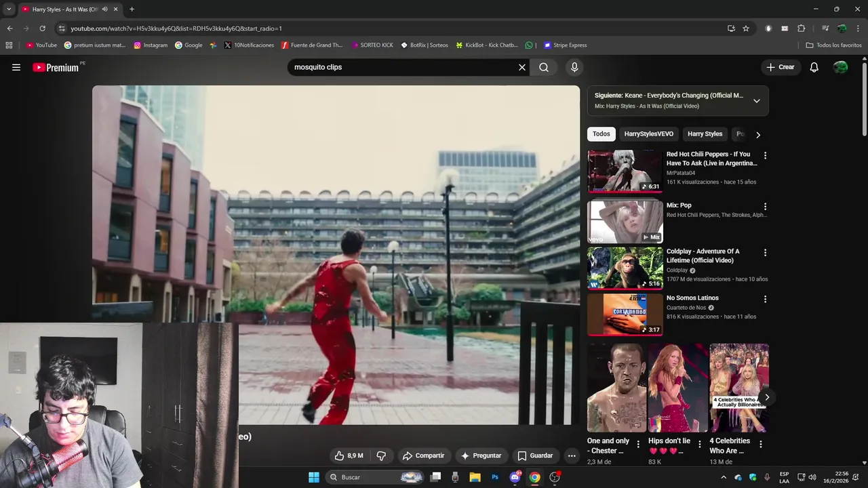Screen dimensions: 868x488
Task: Start voice search with the microphone
Action: click(574, 67)
